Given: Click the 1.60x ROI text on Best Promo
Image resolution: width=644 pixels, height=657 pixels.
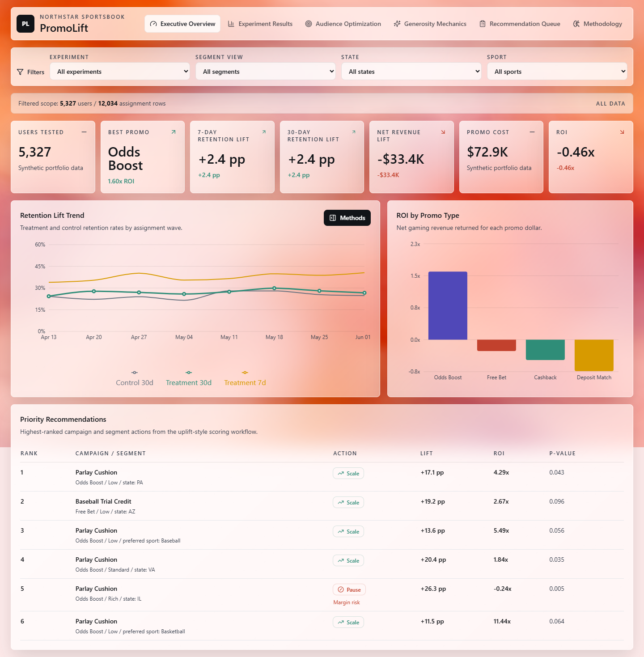Looking at the screenshot, I should tap(121, 181).
